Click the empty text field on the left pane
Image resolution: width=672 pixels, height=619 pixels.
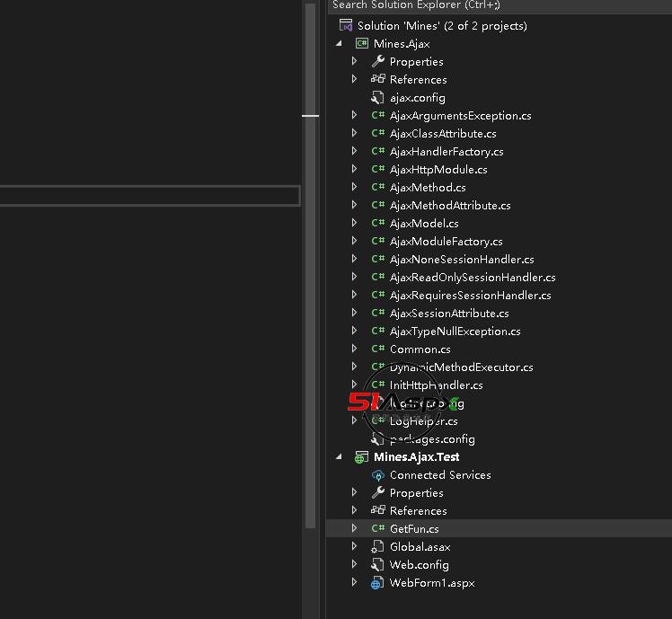149,196
